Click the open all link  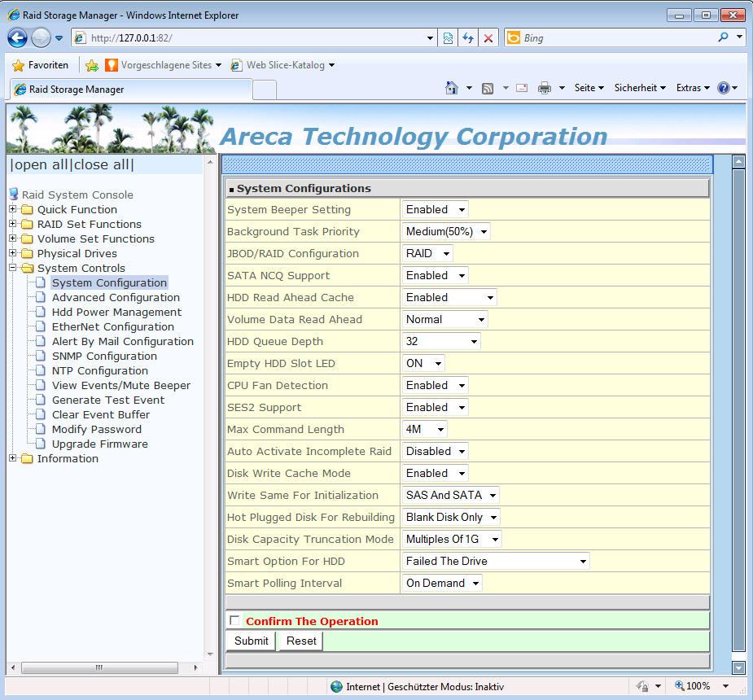(x=41, y=164)
